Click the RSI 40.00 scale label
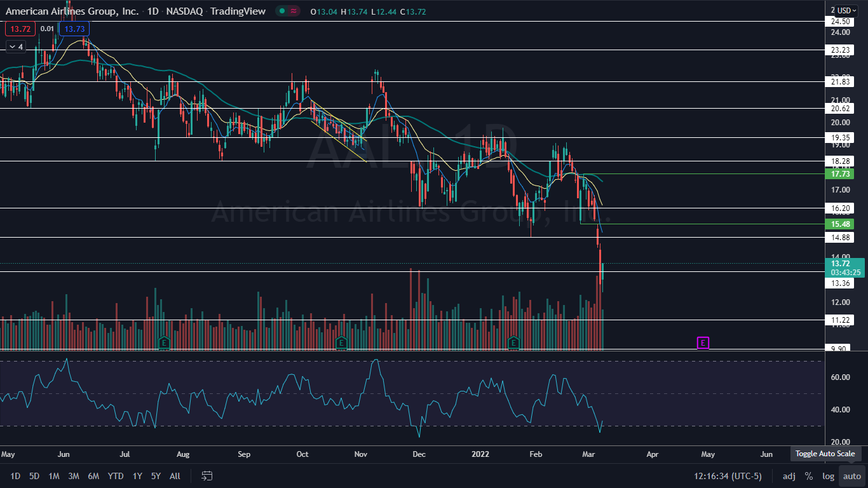The width and height of the screenshot is (868, 488). pyautogui.click(x=840, y=409)
